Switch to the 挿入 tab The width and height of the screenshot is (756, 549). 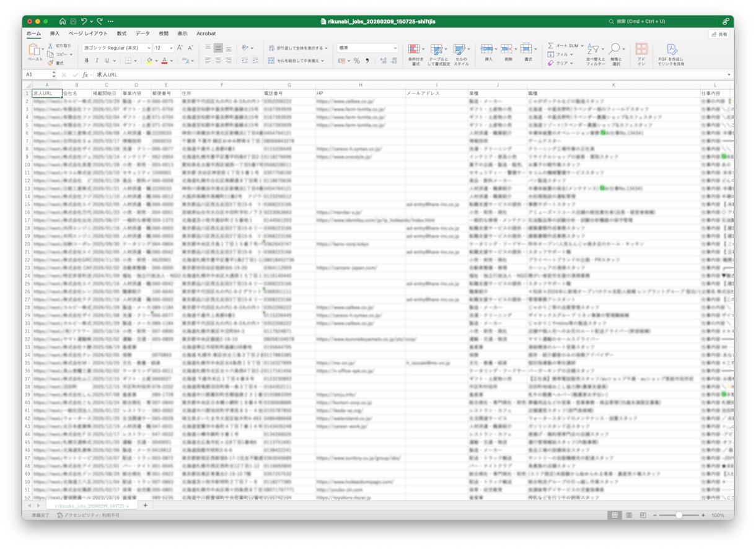[x=55, y=33]
